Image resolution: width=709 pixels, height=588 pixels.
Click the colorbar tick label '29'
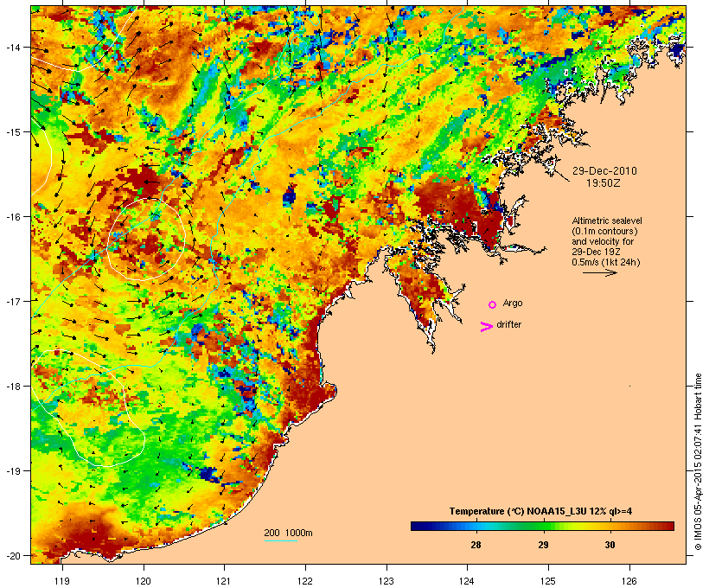[x=543, y=545]
